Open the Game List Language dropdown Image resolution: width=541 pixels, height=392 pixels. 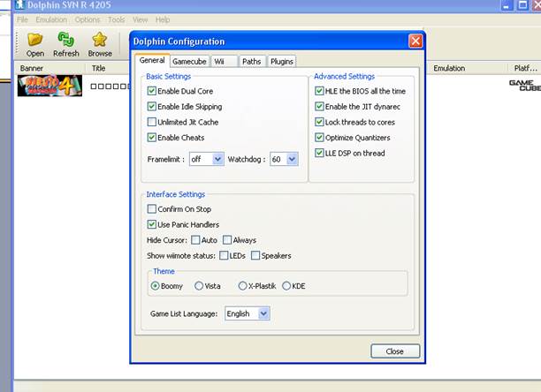[x=247, y=313]
